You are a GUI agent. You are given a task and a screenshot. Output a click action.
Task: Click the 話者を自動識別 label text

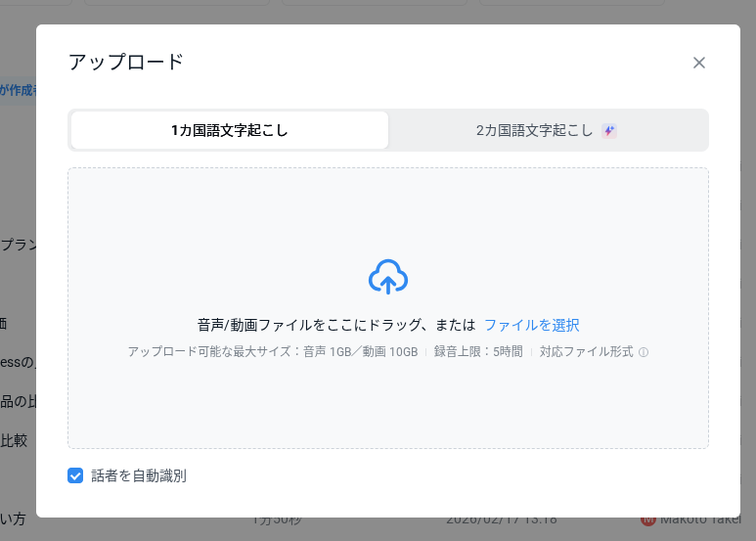(138, 475)
